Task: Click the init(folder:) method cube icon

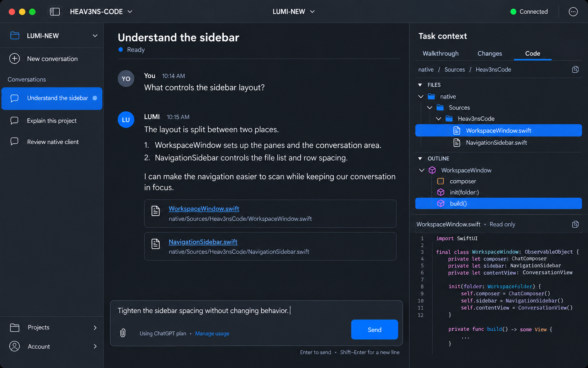Action: pyautogui.click(x=440, y=192)
